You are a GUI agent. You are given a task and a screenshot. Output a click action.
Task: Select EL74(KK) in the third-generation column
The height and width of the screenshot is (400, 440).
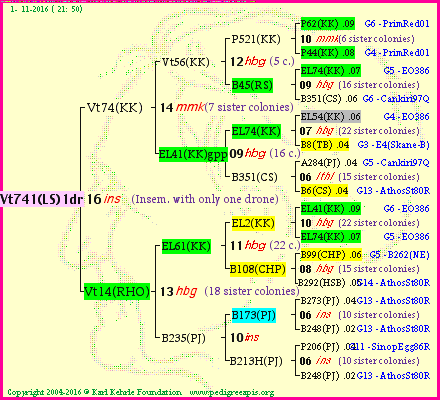(256, 131)
